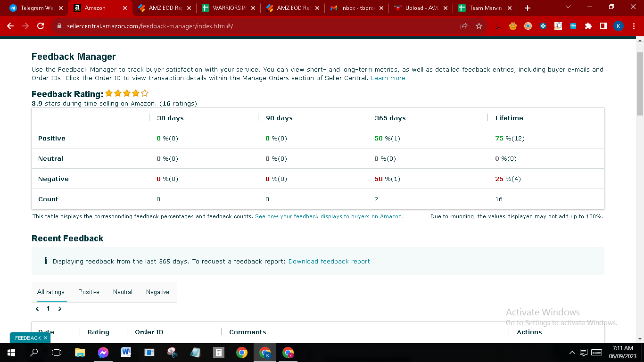The image size is (644, 362).
Task: Open a new browser tab
Action: click(528, 8)
